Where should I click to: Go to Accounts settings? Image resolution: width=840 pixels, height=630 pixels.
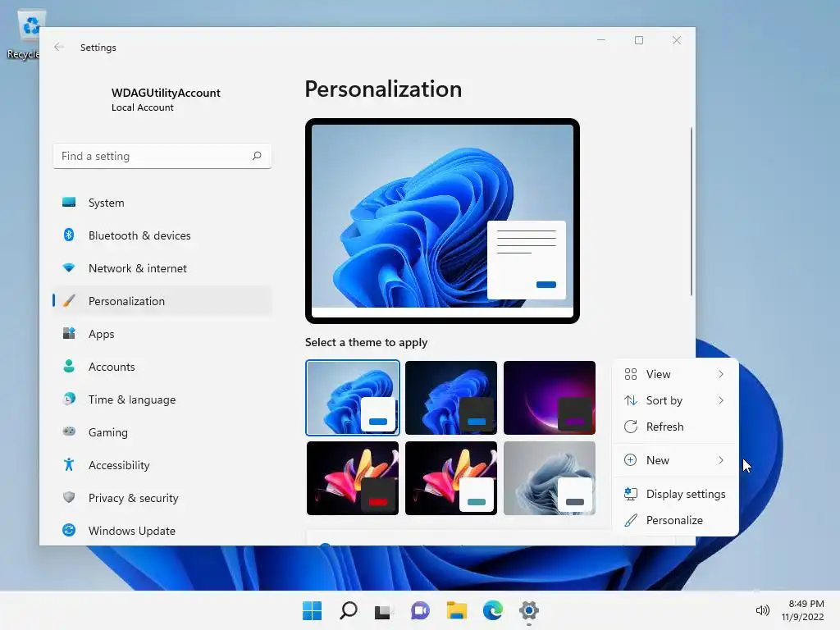pos(162,367)
